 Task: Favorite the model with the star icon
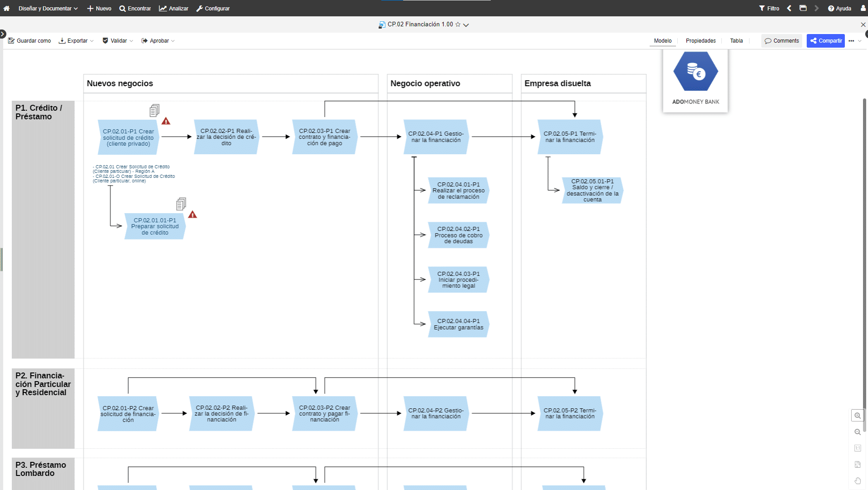pyautogui.click(x=458, y=24)
